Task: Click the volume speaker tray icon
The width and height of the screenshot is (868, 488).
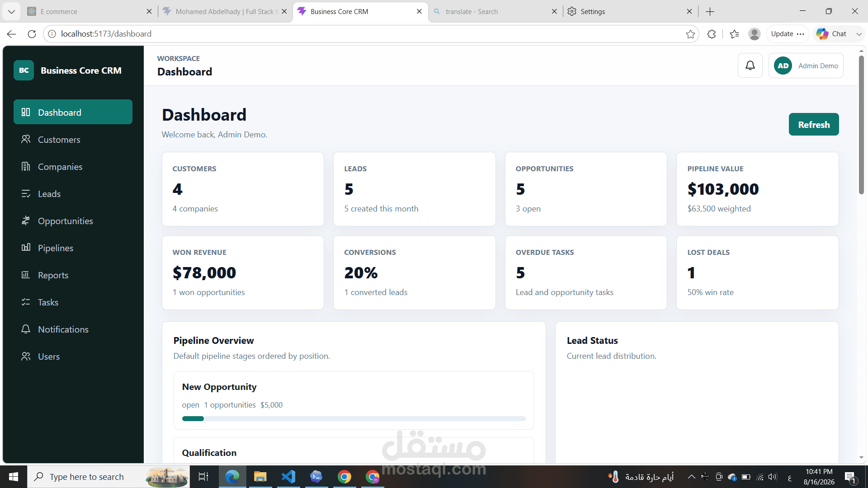Action: (x=772, y=477)
